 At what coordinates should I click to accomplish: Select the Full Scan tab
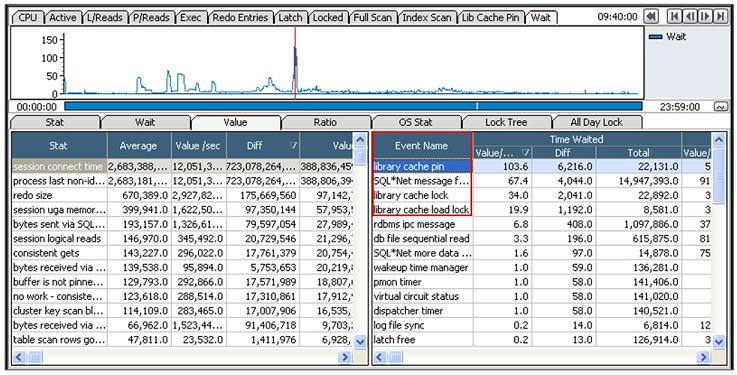(372, 18)
